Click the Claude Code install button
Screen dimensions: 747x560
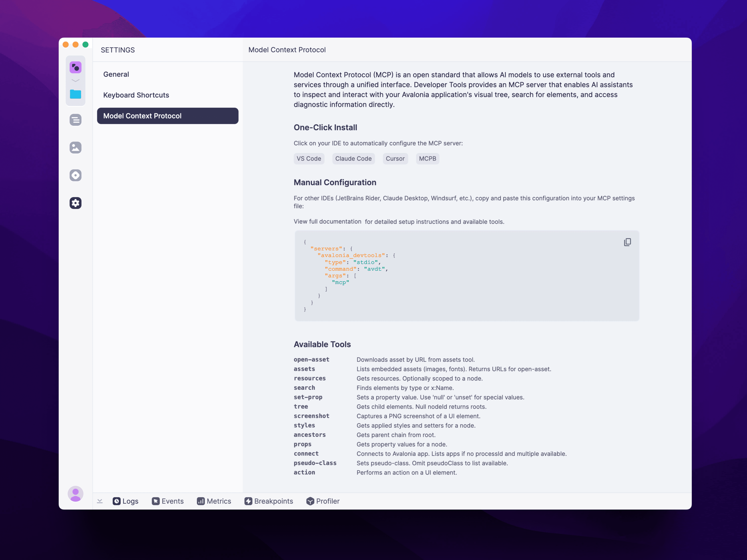[353, 159]
